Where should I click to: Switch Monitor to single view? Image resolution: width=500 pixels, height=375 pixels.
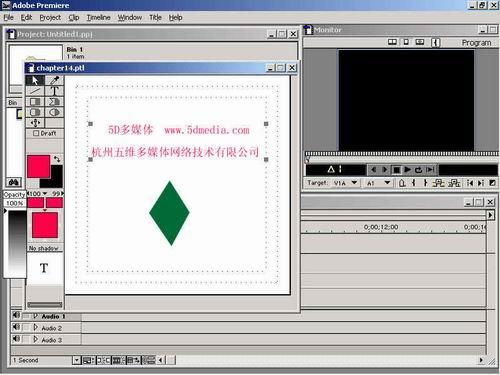coord(406,42)
